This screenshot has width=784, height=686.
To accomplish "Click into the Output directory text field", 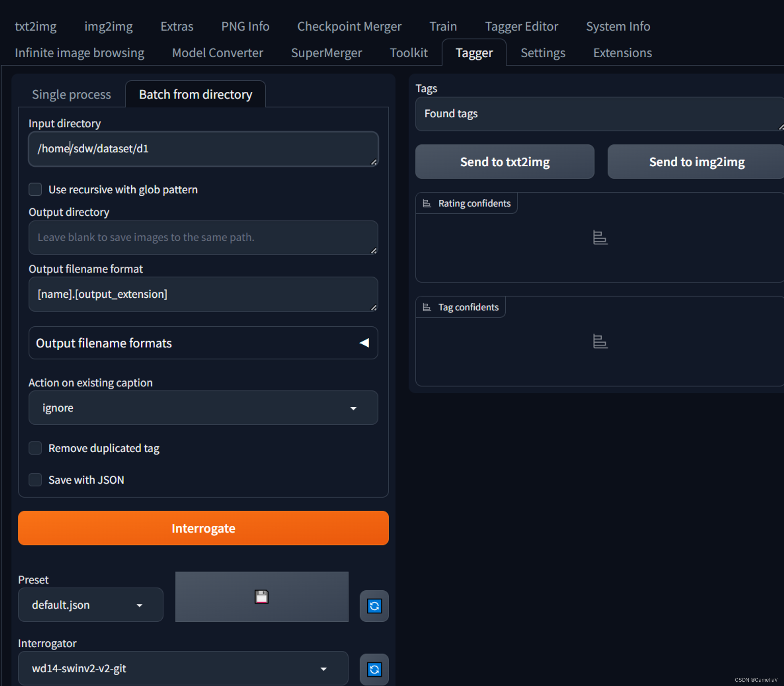I will (x=203, y=237).
